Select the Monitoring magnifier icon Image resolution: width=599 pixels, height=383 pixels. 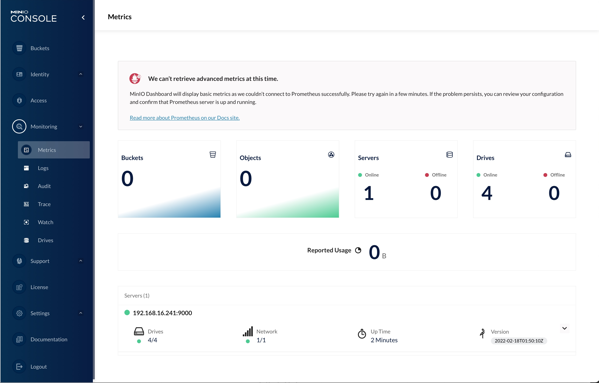[x=19, y=126]
